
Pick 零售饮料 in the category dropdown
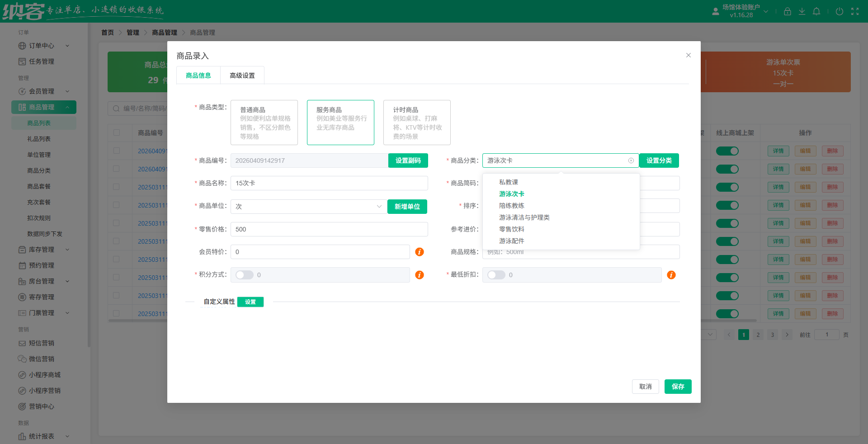point(511,229)
